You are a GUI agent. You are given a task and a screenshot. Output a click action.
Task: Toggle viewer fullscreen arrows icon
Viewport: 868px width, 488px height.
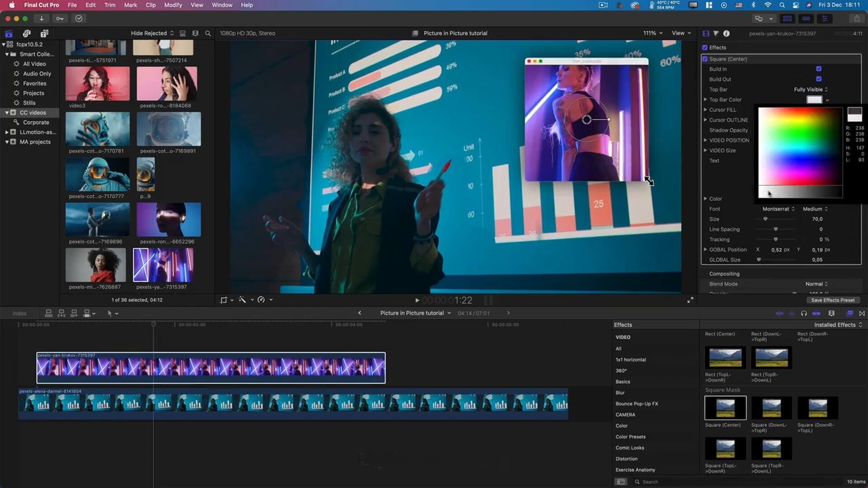690,300
